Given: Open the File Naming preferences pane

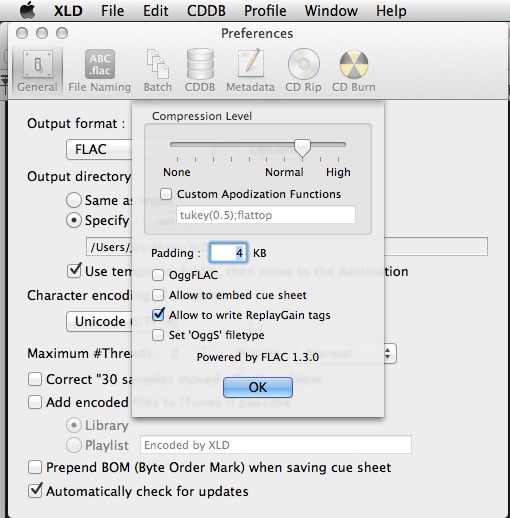Looking at the screenshot, I should coord(99,71).
